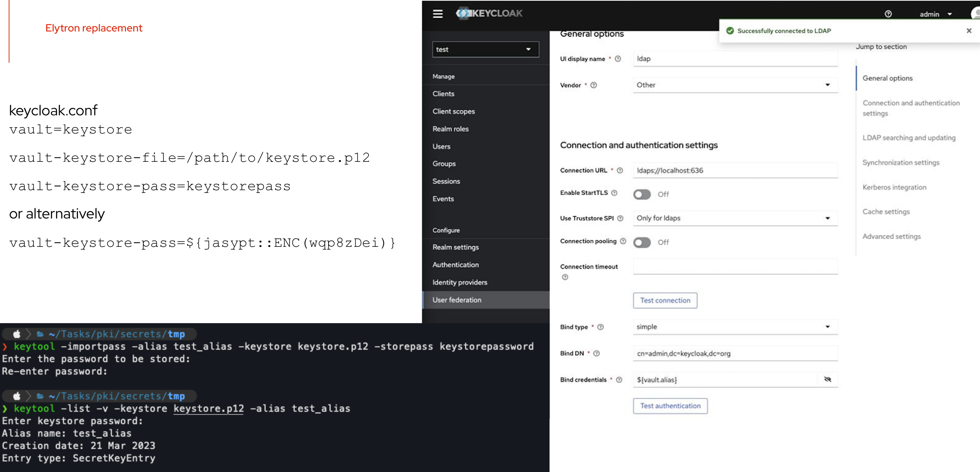
Task: Select Users in the Manage sidebar
Action: tap(441, 146)
